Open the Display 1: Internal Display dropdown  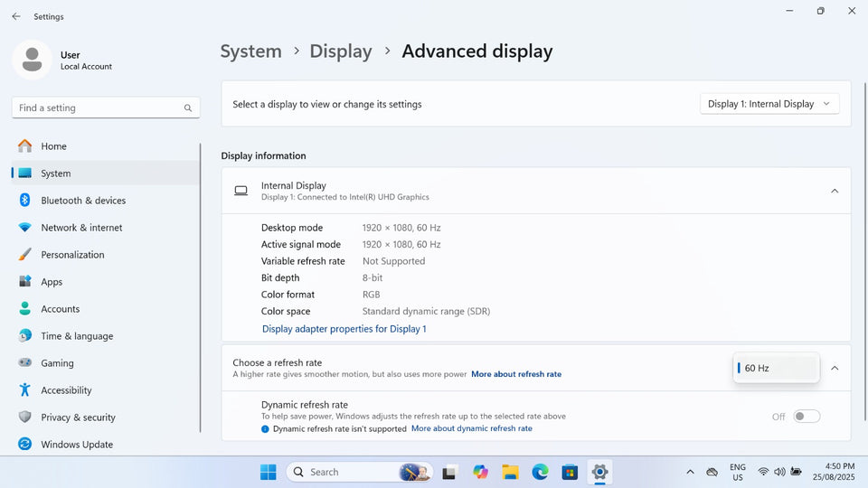point(769,104)
